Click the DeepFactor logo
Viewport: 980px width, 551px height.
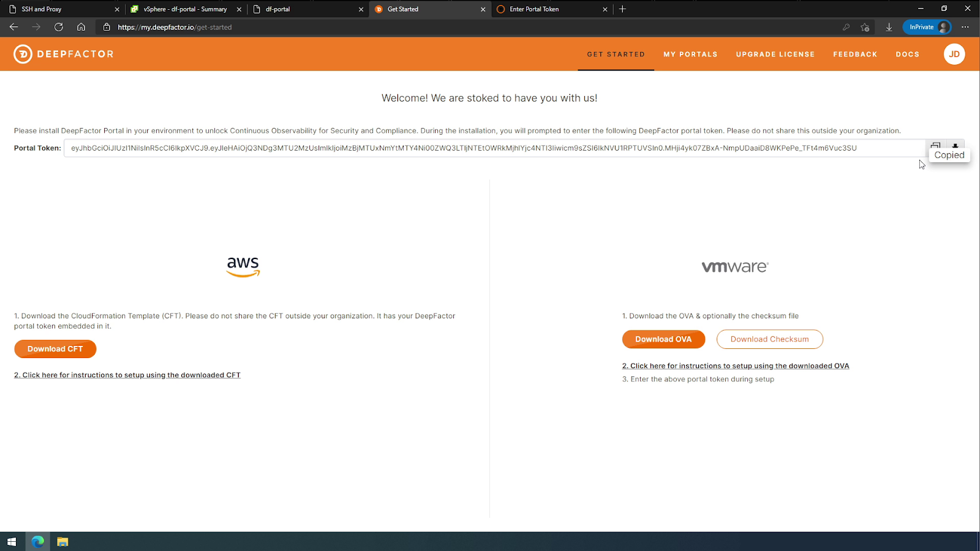pyautogui.click(x=64, y=54)
